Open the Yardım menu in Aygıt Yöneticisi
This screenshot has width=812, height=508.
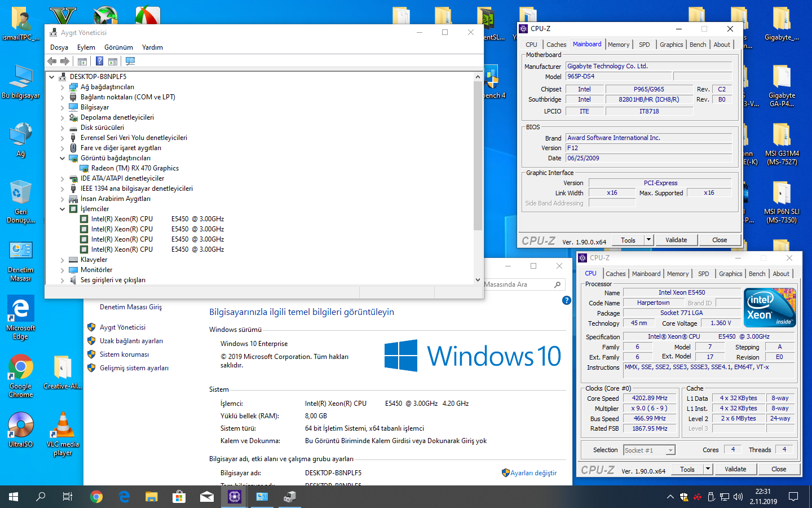click(152, 47)
